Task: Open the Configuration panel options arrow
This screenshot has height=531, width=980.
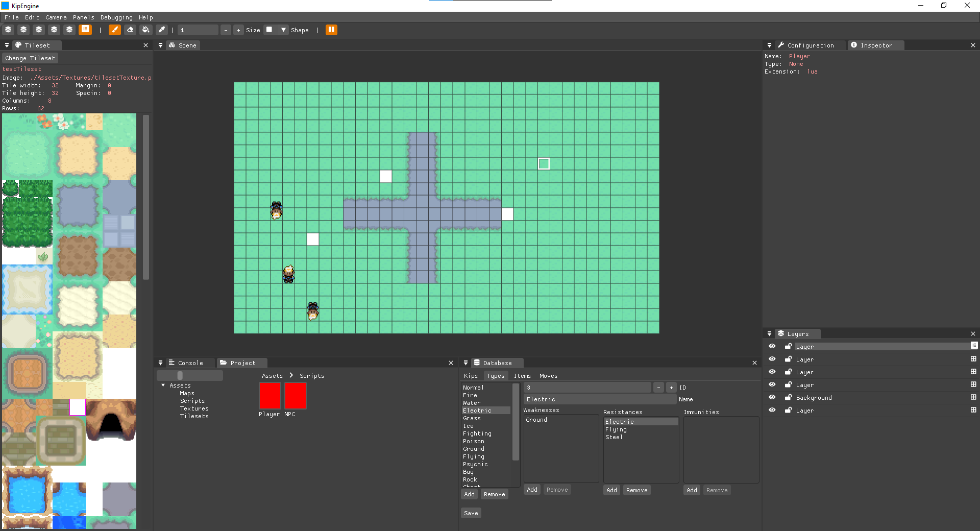Action: pyautogui.click(x=769, y=45)
